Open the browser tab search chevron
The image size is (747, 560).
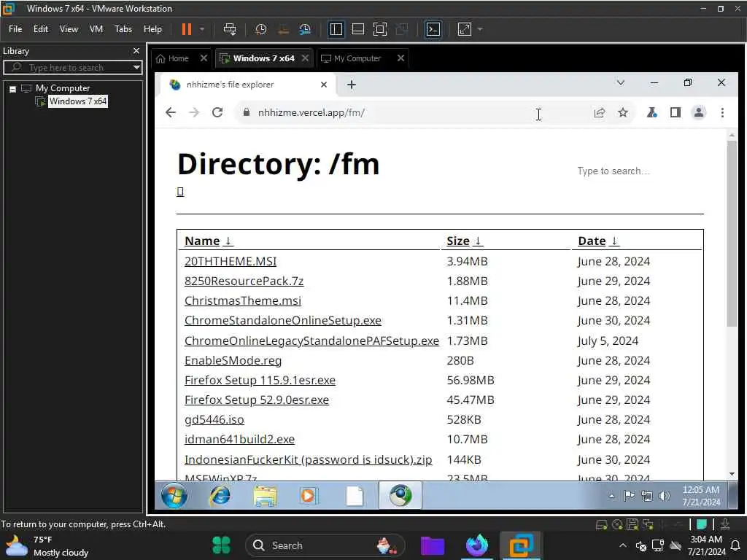pyautogui.click(x=620, y=83)
